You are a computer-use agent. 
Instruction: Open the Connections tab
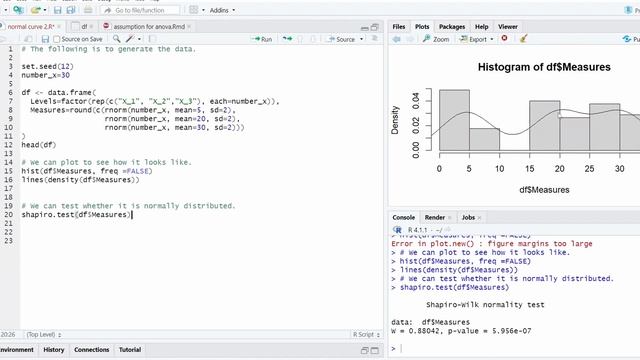(x=91, y=350)
